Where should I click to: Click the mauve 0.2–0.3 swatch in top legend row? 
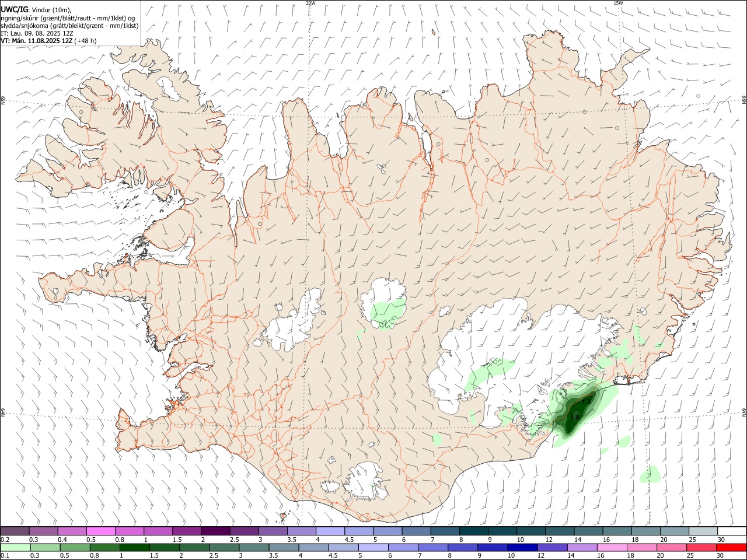pos(15,531)
